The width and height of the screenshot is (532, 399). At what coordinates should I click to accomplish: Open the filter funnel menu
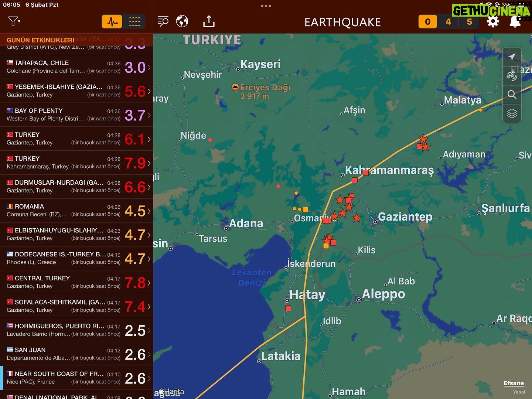click(14, 21)
